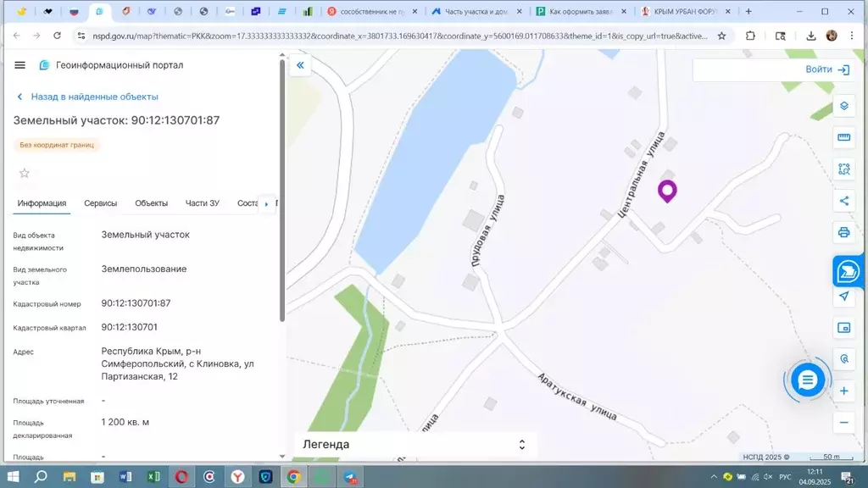Zoom out the map with minus
This screenshot has height=488, width=868.
843,423
